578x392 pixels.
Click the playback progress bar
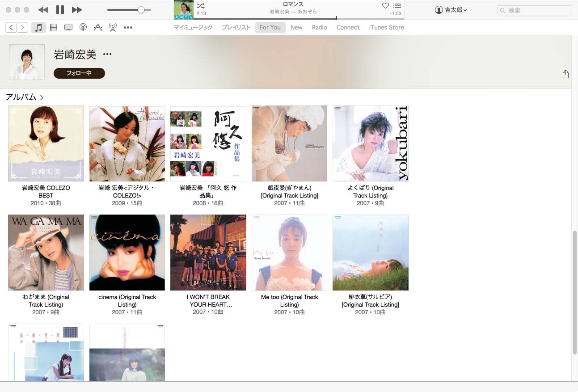tap(299, 18)
